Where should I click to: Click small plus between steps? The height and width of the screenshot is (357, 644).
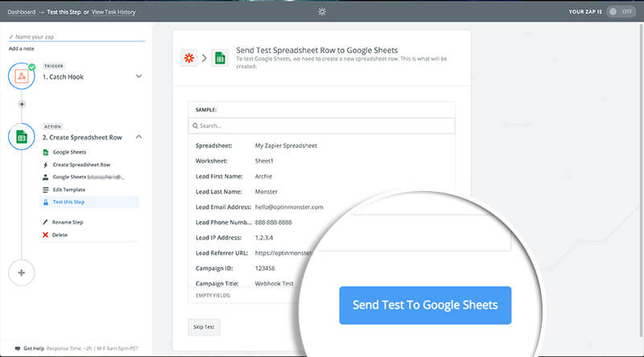(x=22, y=104)
